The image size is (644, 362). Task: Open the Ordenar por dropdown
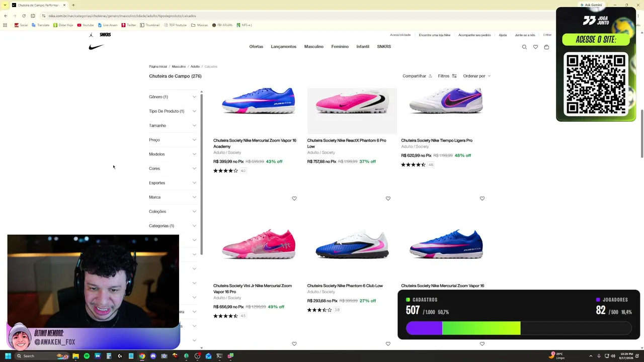(x=476, y=76)
